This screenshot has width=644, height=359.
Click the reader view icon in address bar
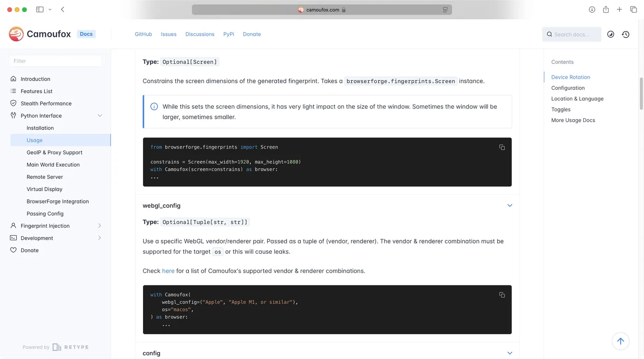[445, 10]
